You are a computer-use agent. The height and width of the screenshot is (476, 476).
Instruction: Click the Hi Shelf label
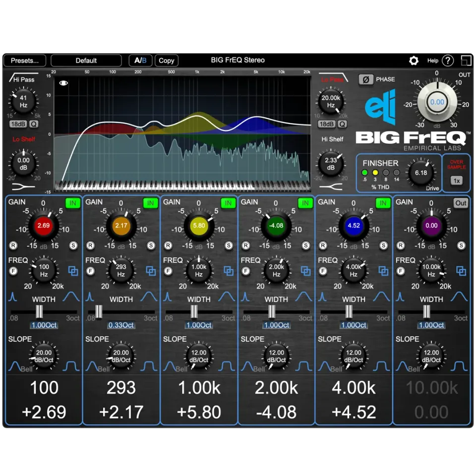(x=332, y=139)
